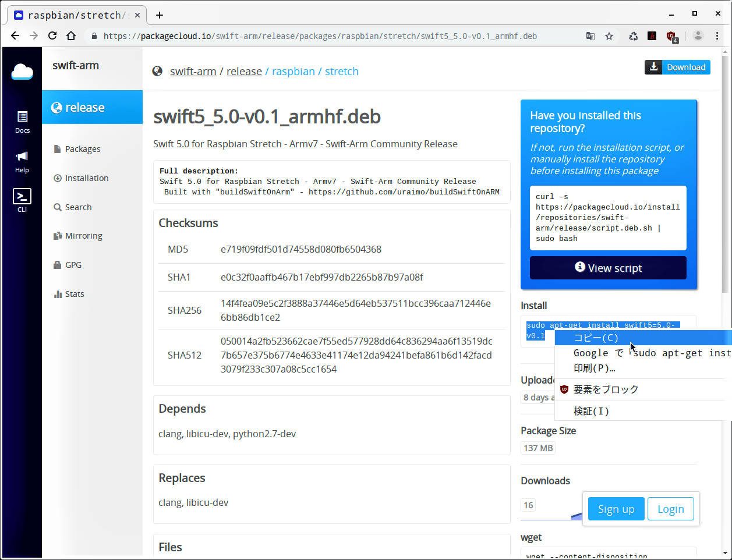Reload the page
This screenshot has height=560, width=732.
(52, 36)
